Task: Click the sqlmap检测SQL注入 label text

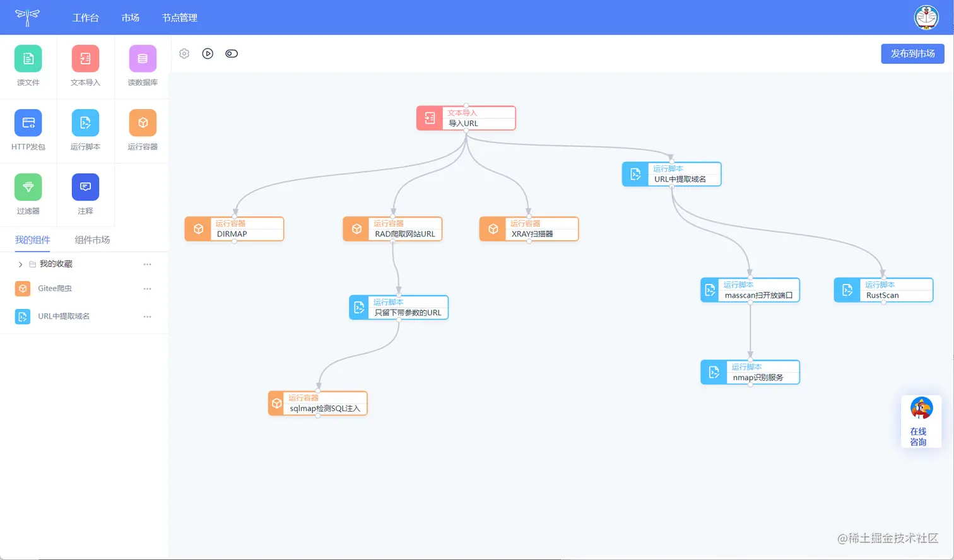Action: tap(325, 409)
